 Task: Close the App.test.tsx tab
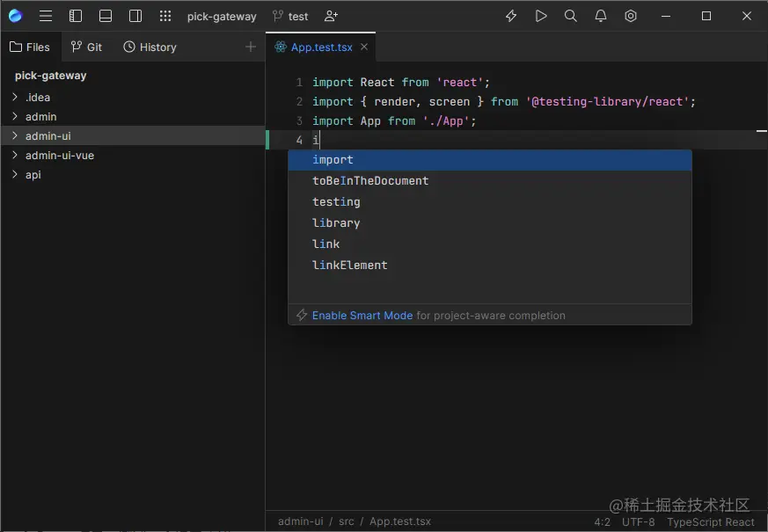tap(364, 47)
